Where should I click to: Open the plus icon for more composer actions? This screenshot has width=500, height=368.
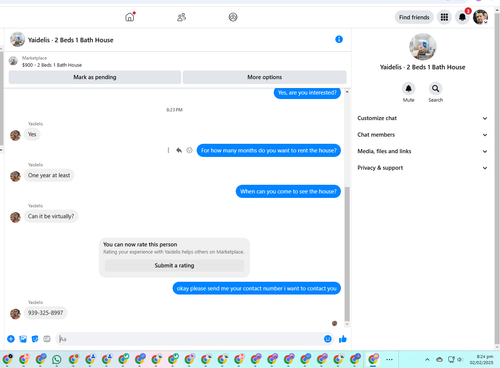[x=11, y=339]
